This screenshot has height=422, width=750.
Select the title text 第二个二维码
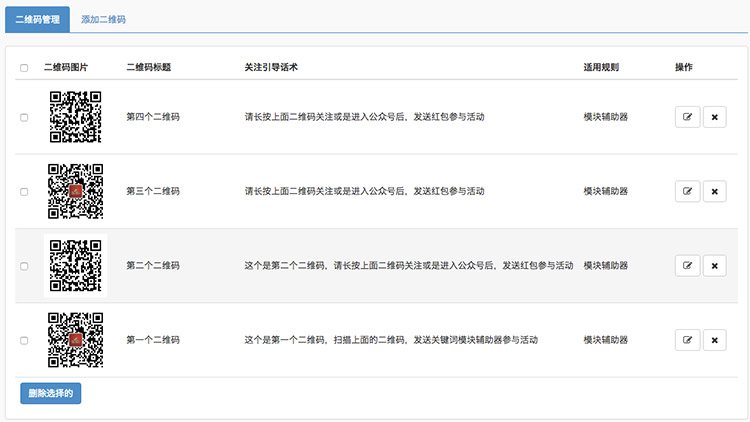click(153, 266)
